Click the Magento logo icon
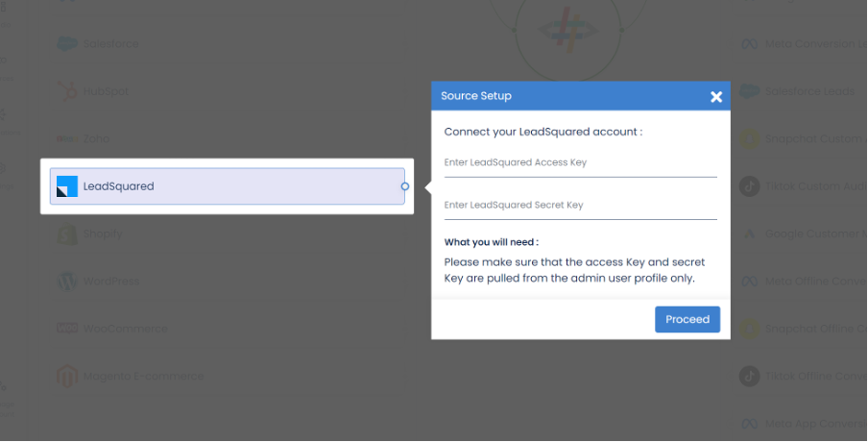 tap(67, 376)
